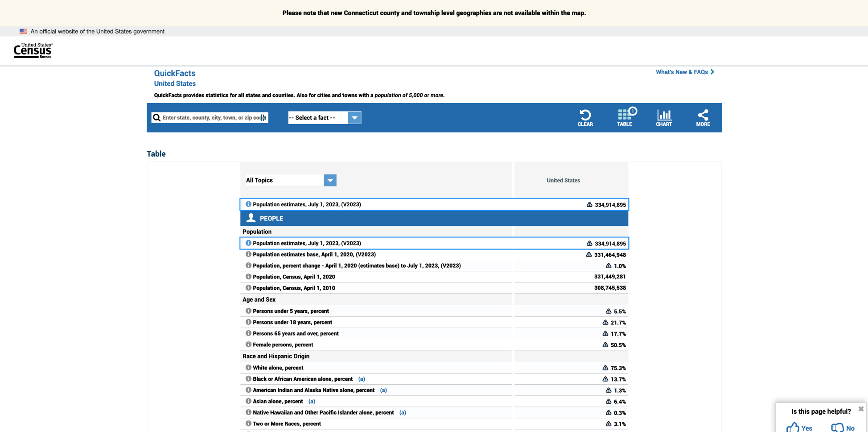Open More sharing options
The width and height of the screenshot is (868, 432).
(x=703, y=117)
